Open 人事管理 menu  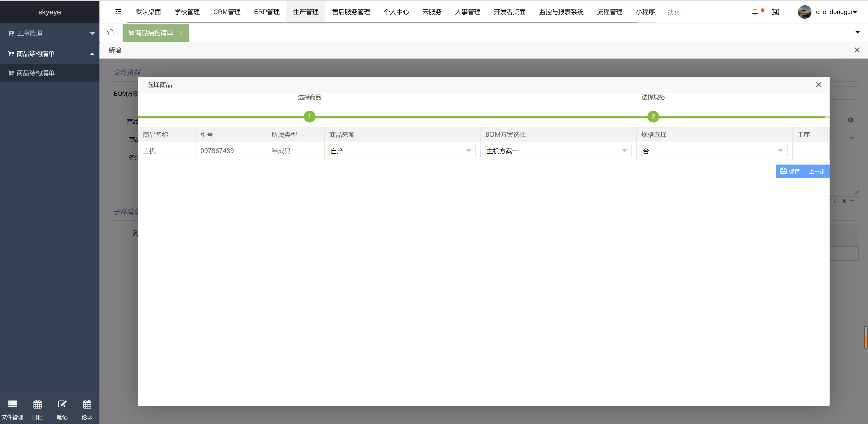click(x=467, y=12)
